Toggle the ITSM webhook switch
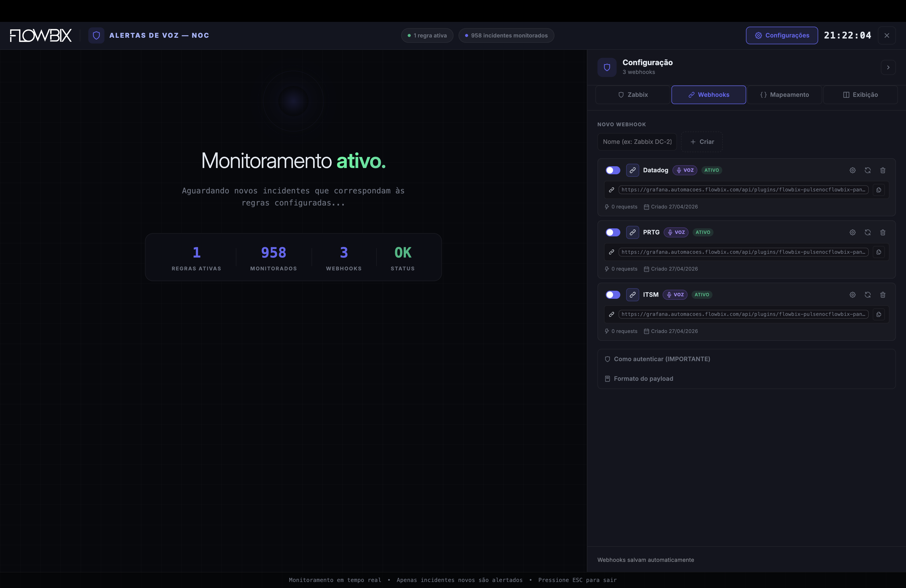 pyautogui.click(x=613, y=295)
